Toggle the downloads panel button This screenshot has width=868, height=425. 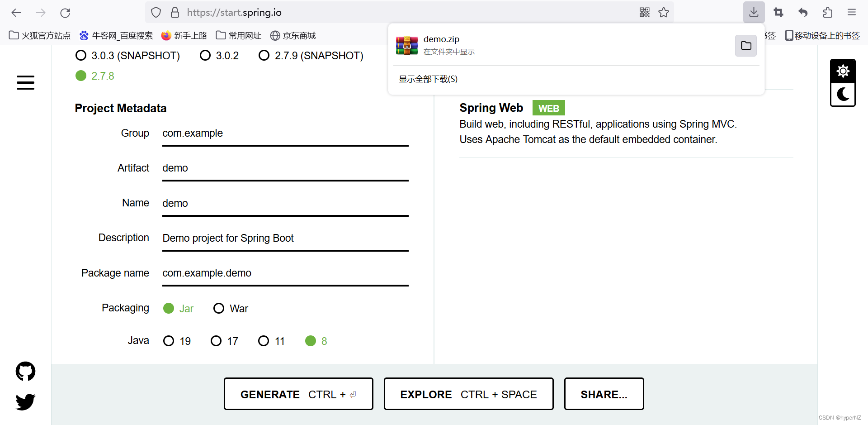click(x=754, y=12)
